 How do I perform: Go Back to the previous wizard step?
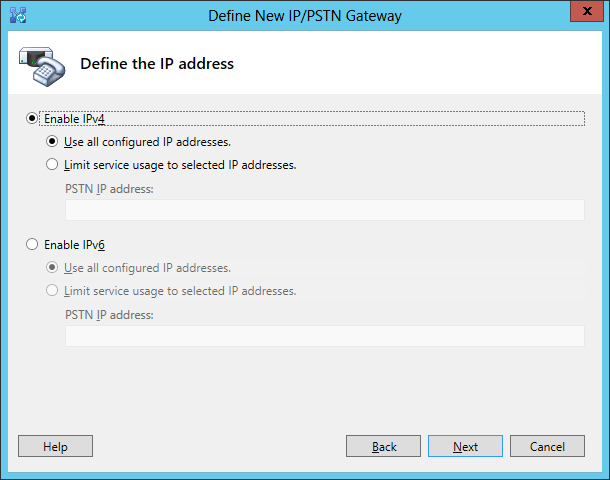click(x=383, y=447)
